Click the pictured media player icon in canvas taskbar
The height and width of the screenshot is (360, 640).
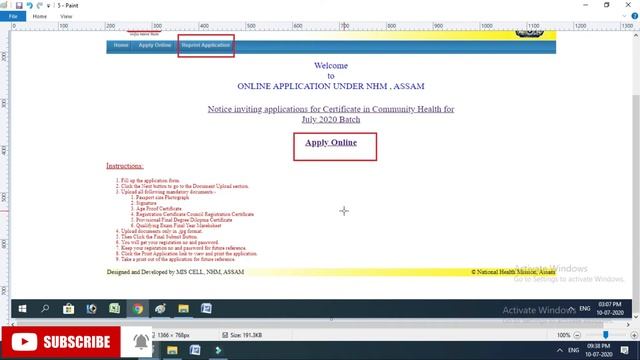point(91,309)
